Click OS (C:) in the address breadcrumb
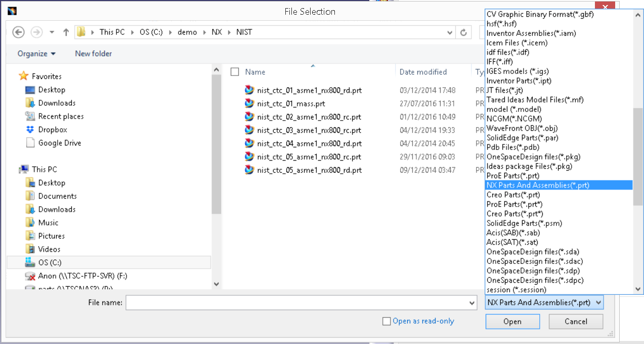Image resolution: width=644 pixels, height=344 pixels. [152, 32]
